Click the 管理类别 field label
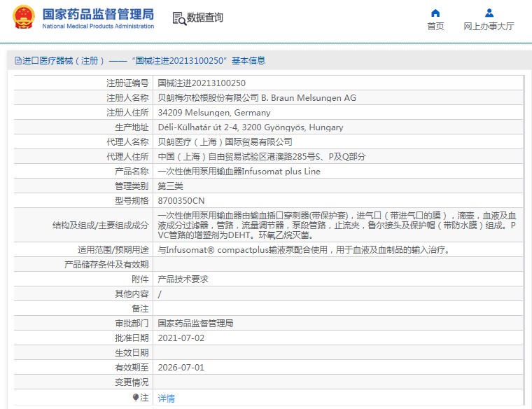532x409 pixels. [x=132, y=186]
